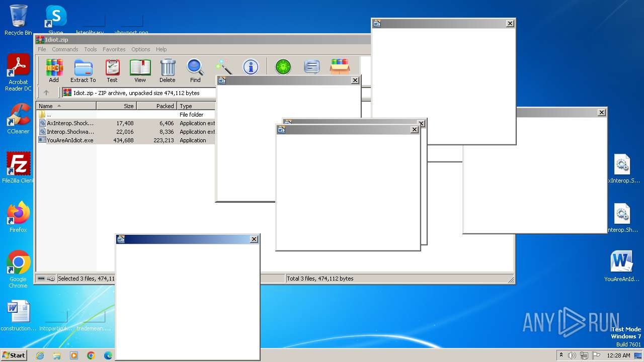644x362 pixels.
Task: Show archive Info icon
Action: [251, 67]
